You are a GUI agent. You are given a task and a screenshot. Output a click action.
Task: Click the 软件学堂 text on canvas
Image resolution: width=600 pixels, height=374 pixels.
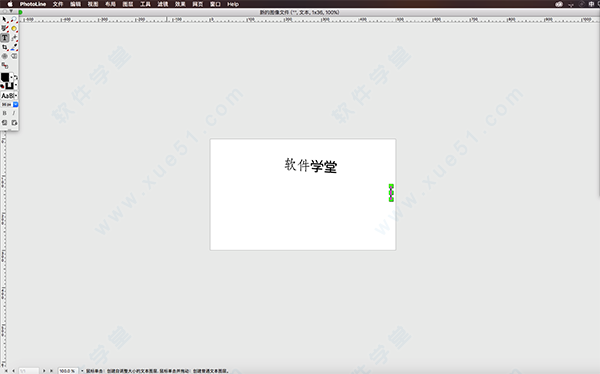(311, 166)
